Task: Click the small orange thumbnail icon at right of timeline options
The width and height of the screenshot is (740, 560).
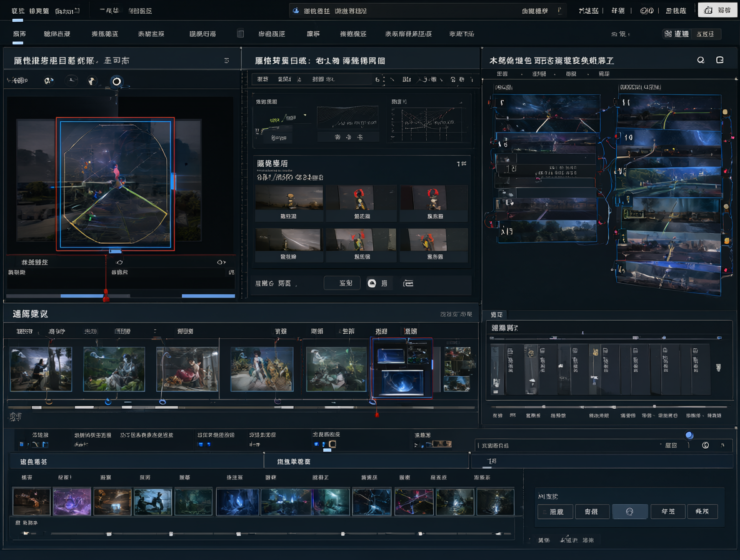Action: click(x=442, y=444)
